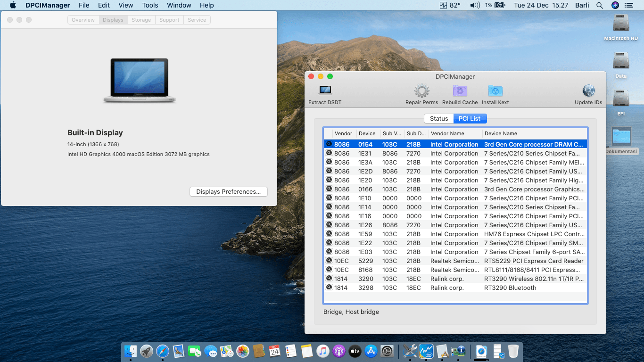Click the Rebuild Cache icon
Viewport: 644px width, 362px height.
tap(460, 90)
